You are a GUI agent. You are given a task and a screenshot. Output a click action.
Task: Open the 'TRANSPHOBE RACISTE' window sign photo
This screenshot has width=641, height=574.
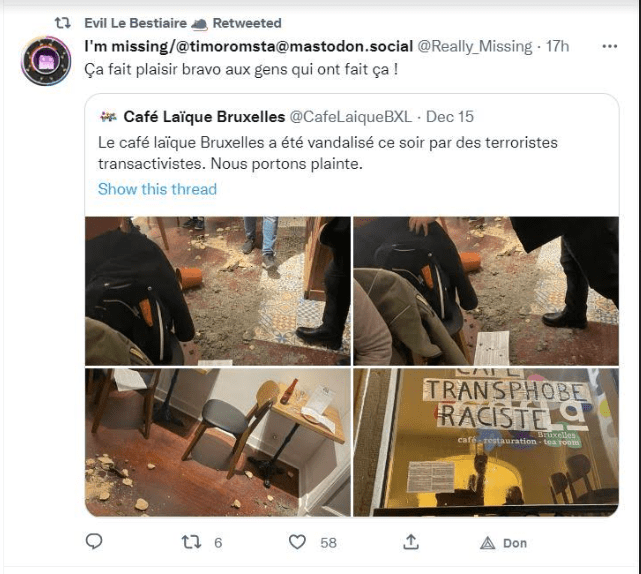(x=486, y=442)
